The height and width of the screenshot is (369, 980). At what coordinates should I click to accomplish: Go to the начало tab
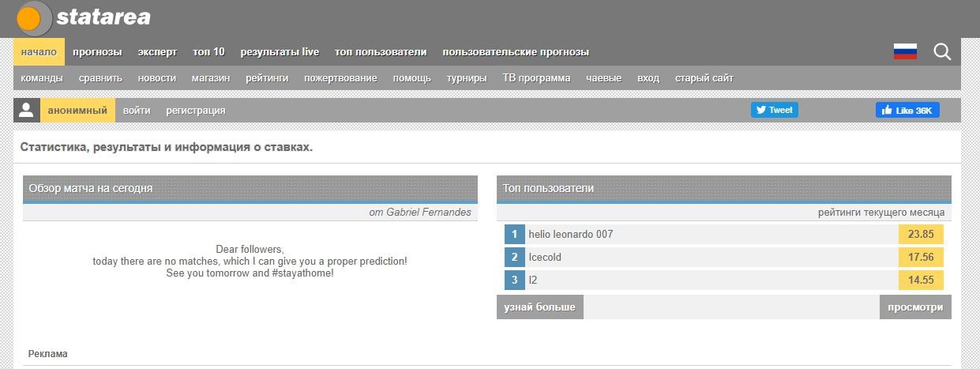[x=39, y=52]
